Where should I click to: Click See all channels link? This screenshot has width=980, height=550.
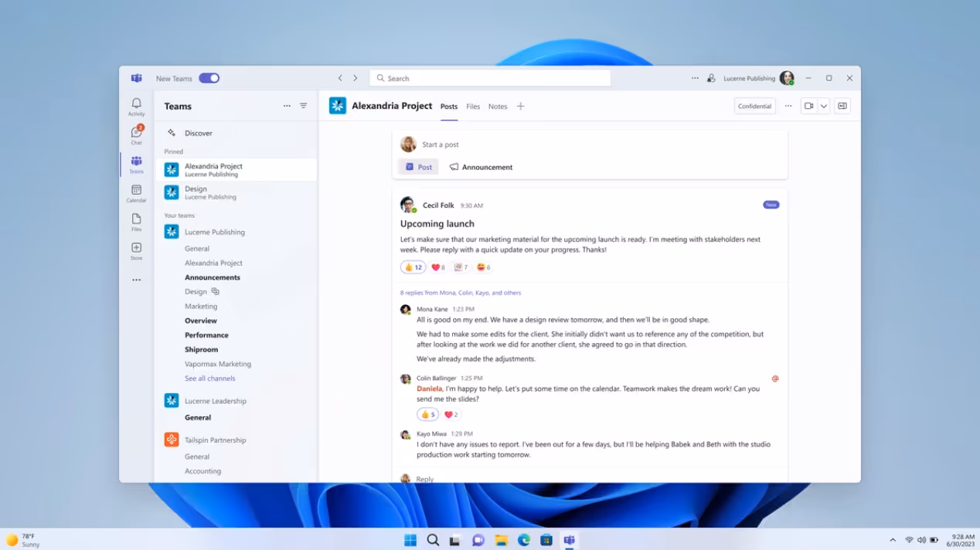tap(209, 379)
